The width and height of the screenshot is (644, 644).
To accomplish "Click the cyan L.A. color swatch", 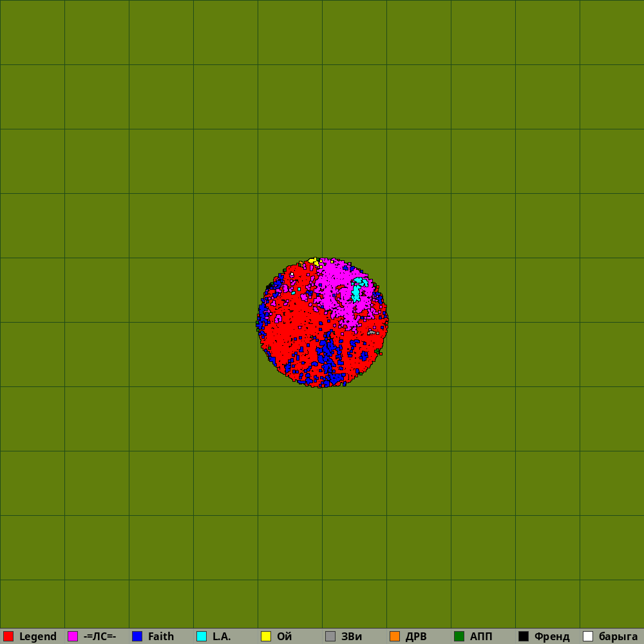I will (x=202, y=636).
